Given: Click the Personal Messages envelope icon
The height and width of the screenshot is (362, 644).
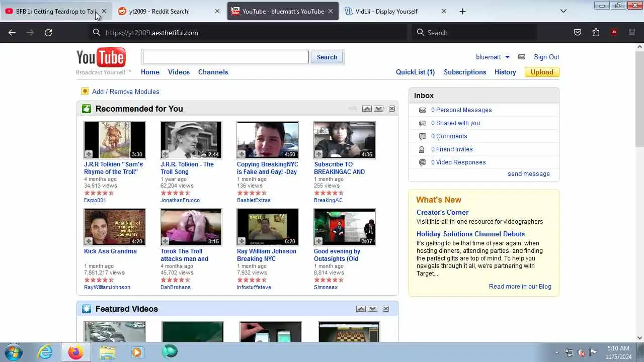Looking at the screenshot, I should pyautogui.click(x=423, y=110).
